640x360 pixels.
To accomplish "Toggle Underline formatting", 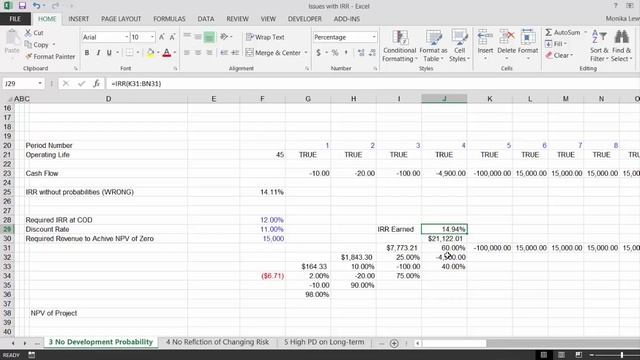I will click(109, 53).
